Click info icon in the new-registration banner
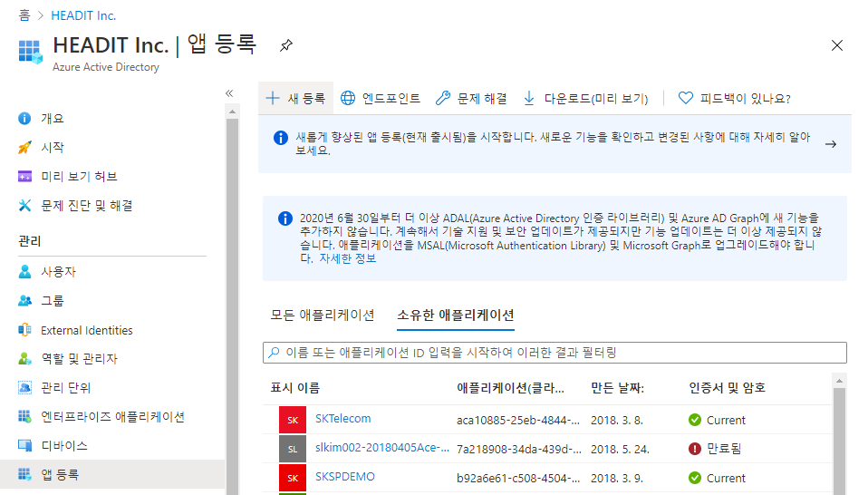 (281, 138)
